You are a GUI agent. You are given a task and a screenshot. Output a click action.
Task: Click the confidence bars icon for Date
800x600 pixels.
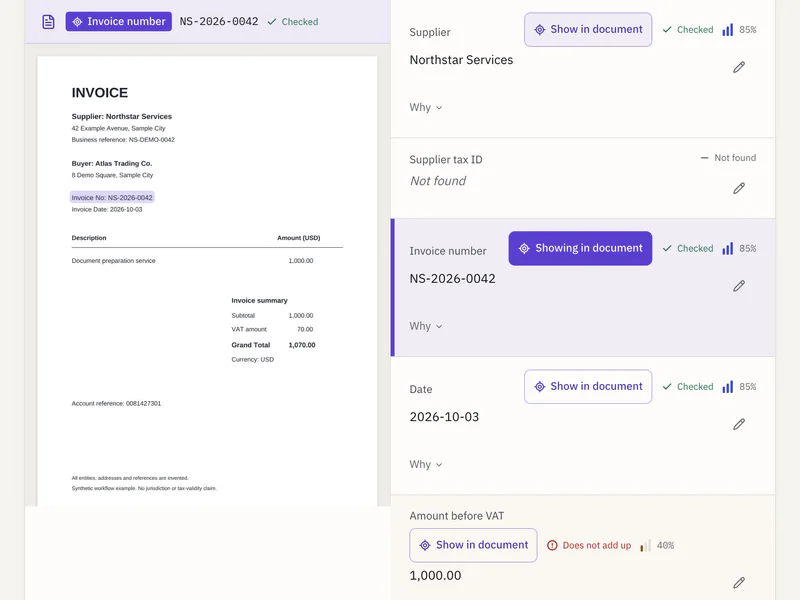point(728,387)
